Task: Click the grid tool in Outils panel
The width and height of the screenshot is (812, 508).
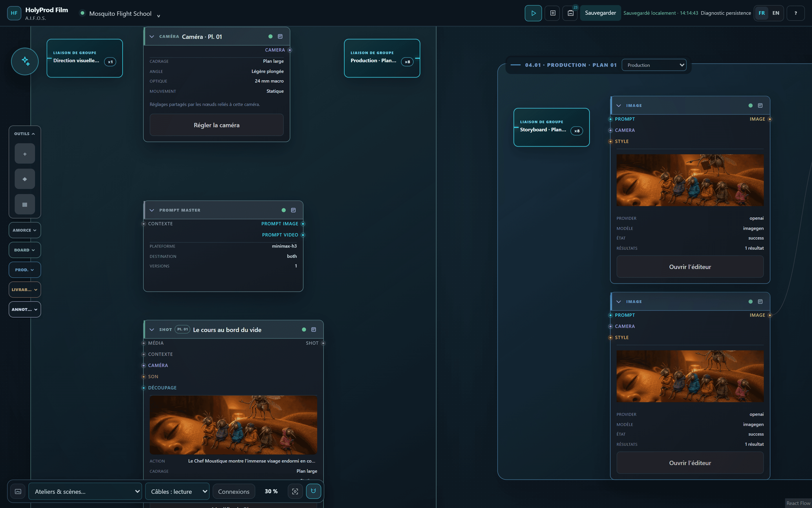Action: [x=25, y=204]
